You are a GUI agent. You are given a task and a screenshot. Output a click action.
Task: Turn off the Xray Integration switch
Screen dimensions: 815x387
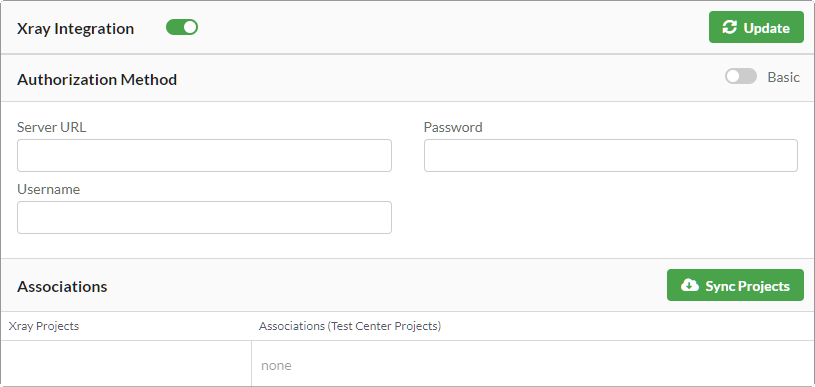click(x=182, y=28)
